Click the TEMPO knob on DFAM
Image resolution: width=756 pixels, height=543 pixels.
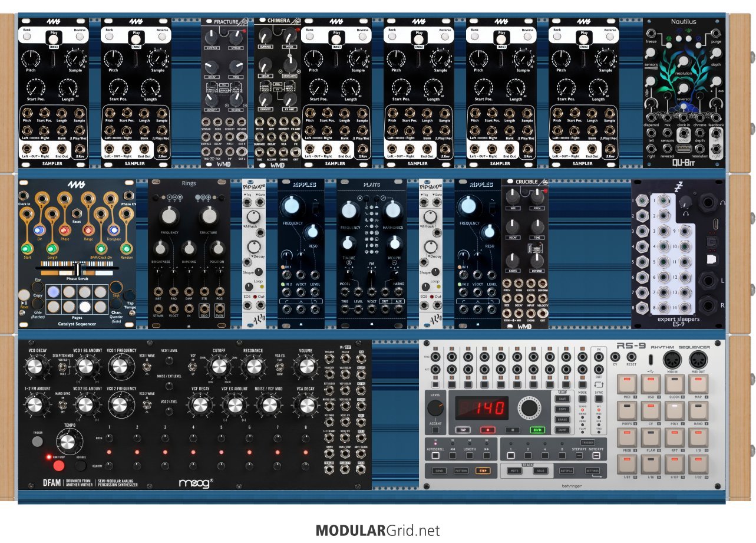click(68, 442)
